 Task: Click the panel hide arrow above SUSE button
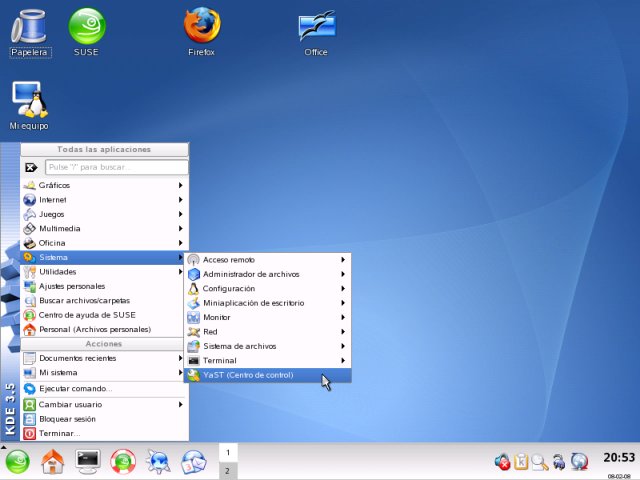(4, 447)
